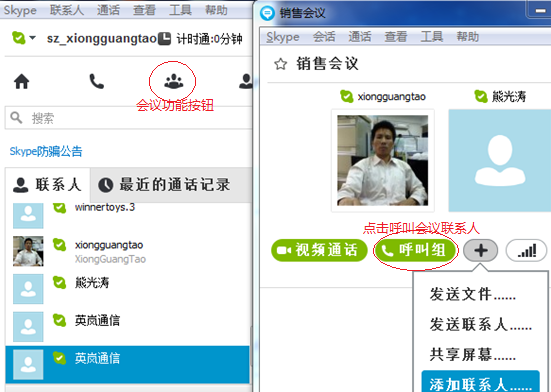The image size is (551, 392).
Task: Select contact 熊光涛 in contact list
Action: click(x=128, y=289)
